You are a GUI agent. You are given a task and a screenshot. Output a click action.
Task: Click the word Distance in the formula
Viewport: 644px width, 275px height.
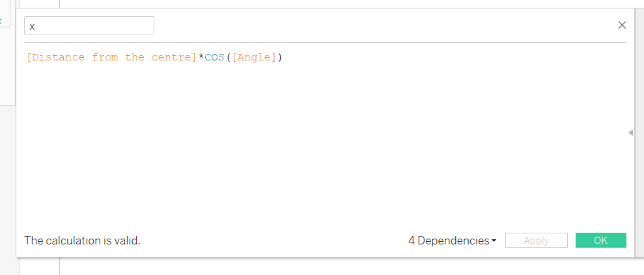(58, 57)
